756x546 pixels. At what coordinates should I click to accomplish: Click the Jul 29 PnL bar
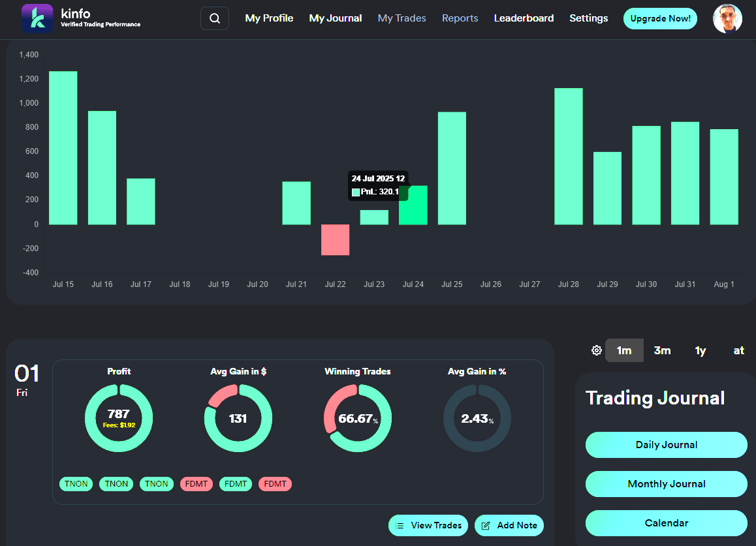pyautogui.click(x=608, y=189)
